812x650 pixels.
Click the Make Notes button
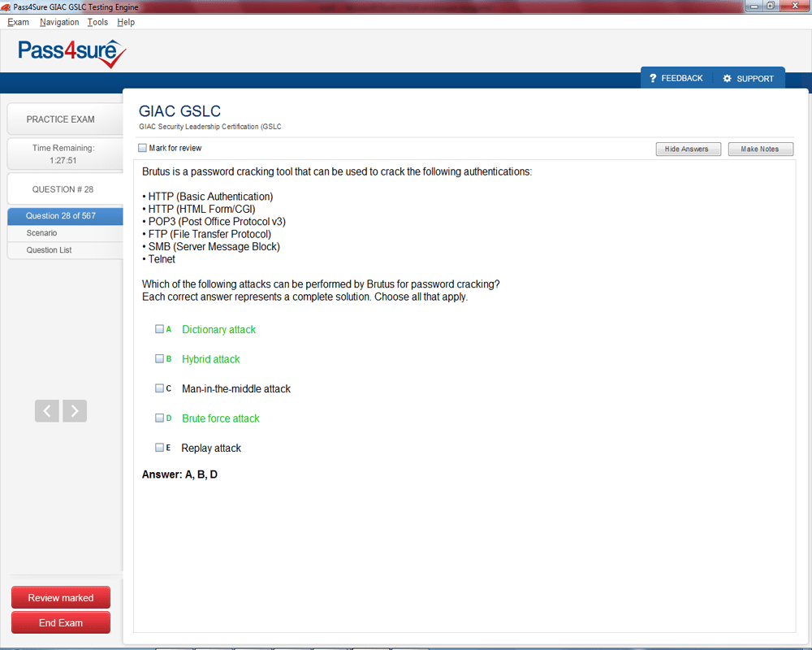(760, 149)
